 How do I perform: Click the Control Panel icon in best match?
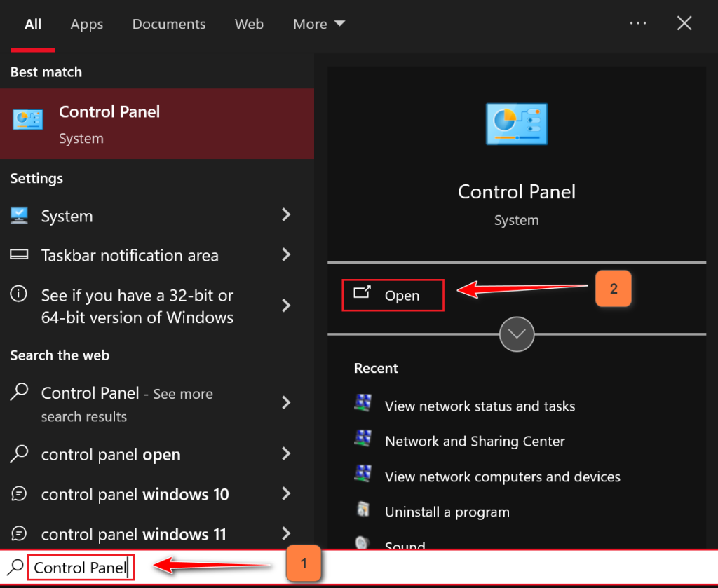[x=27, y=120]
